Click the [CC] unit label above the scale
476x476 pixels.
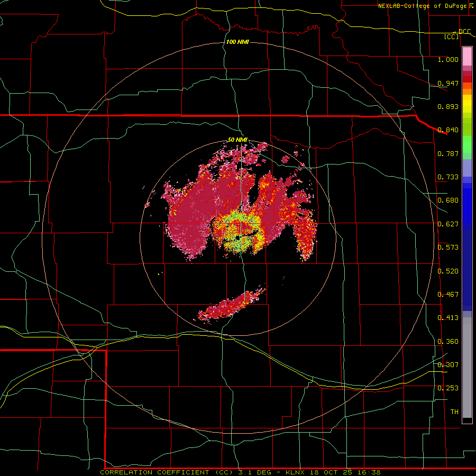coord(452,36)
